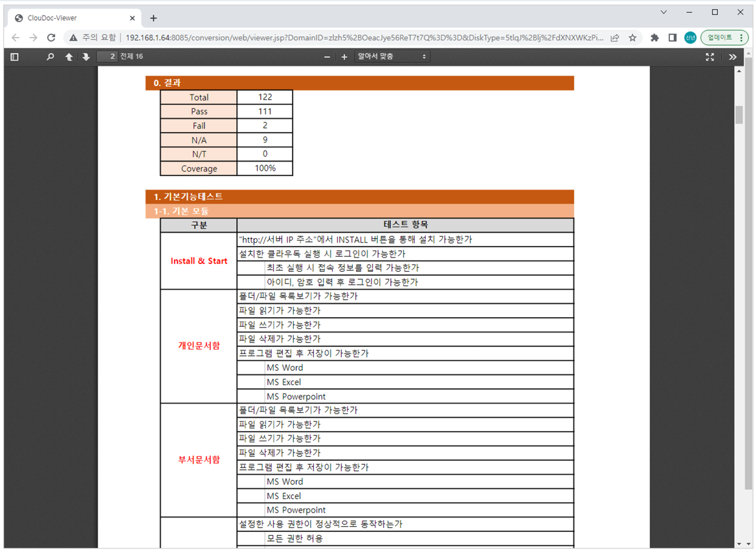The image size is (756, 552).
Task: Toggle the browser side panel
Action: tap(673, 38)
